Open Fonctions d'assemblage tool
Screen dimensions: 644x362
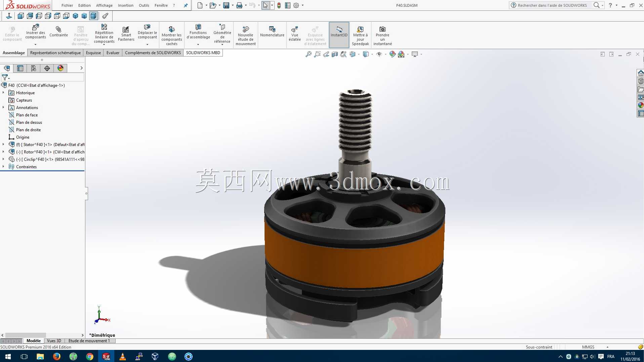(198, 32)
